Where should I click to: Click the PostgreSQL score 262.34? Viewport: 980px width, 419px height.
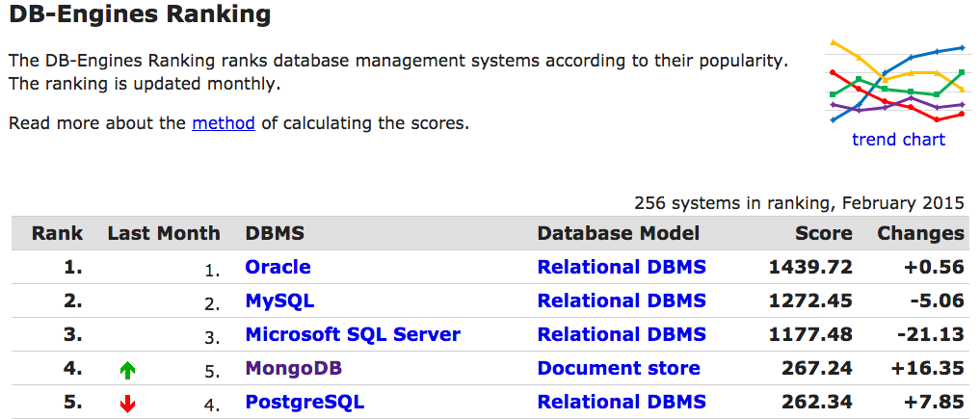[817, 402]
